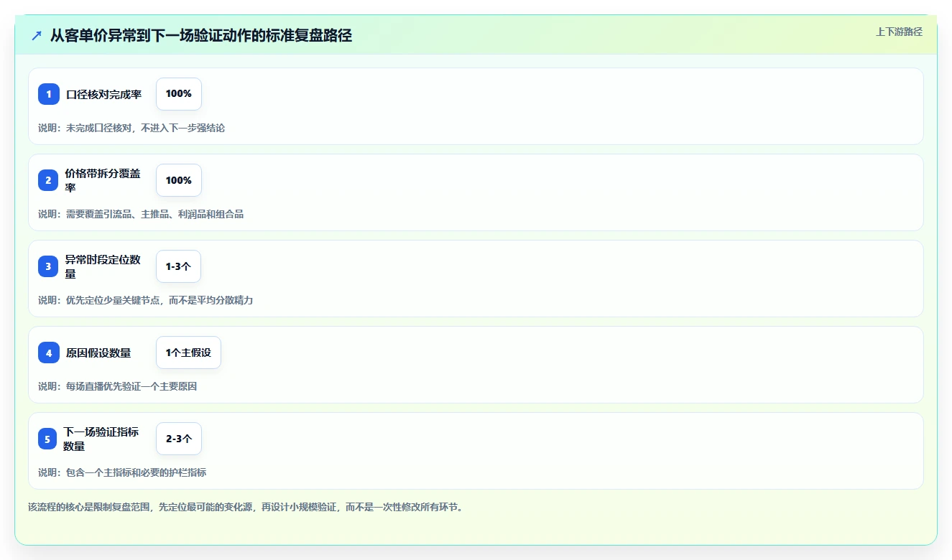This screenshot has width=952, height=560.
Task: Click the title 从客单价异常到下一场验证动作的标准复盘路径
Action: point(201,35)
